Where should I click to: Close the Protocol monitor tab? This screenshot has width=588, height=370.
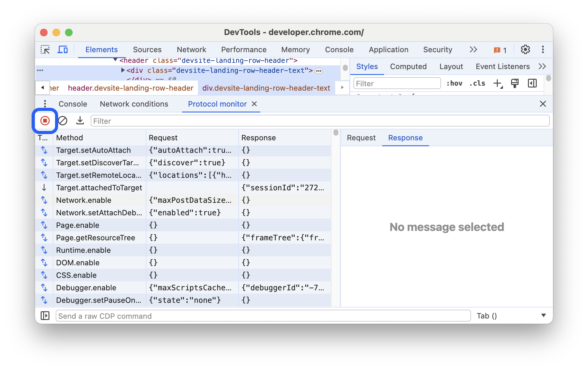pyautogui.click(x=255, y=104)
